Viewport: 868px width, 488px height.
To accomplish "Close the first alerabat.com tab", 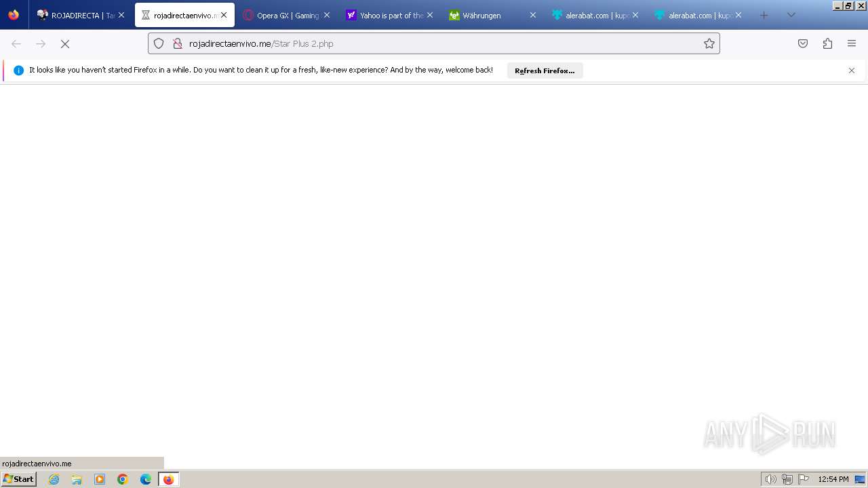I will 635,15.
